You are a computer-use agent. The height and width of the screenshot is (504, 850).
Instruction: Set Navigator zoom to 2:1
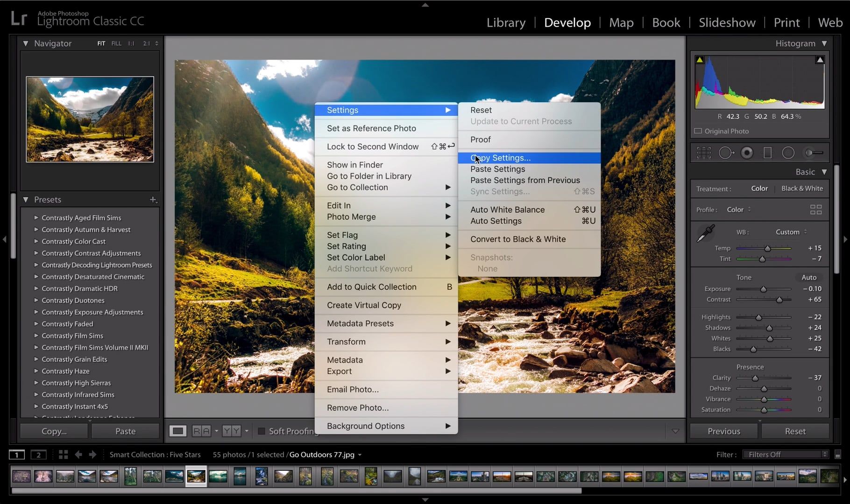[147, 43]
